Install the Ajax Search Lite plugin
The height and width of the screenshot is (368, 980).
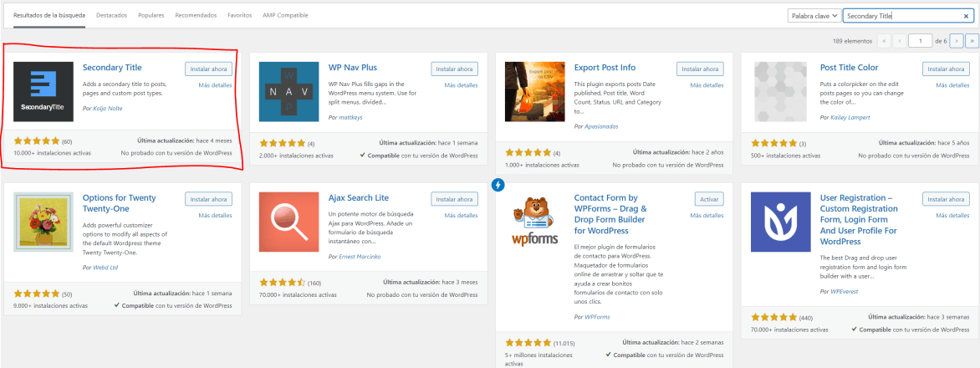[x=454, y=199]
